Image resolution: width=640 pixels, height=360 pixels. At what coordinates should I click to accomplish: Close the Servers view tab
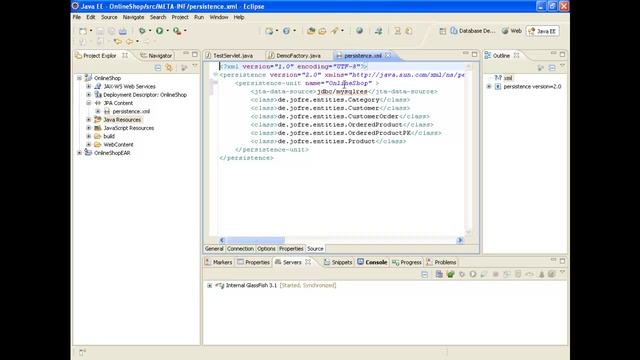pos(308,262)
